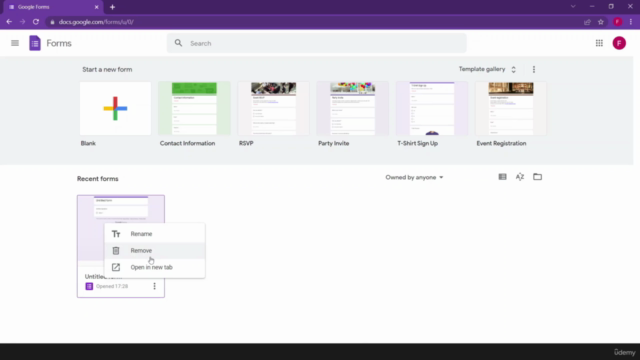The image size is (640, 360).
Task: Open the main hamburger menu
Action: tap(15, 43)
